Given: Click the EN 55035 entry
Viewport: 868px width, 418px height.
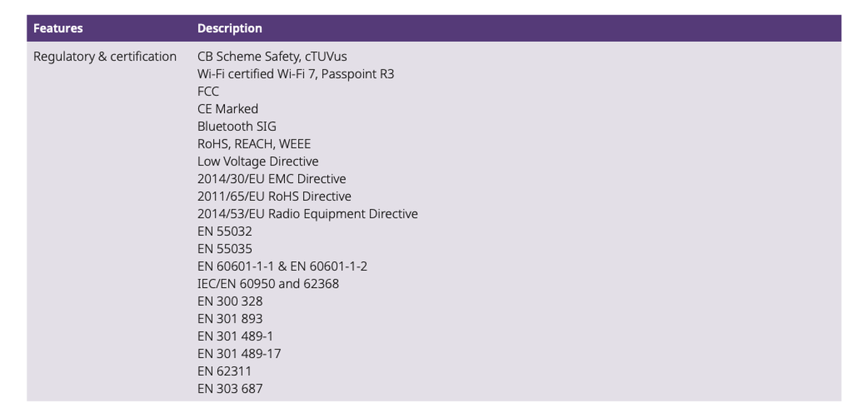Looking at the screenshot, I should pyautogui.click(x=225, y=249).
